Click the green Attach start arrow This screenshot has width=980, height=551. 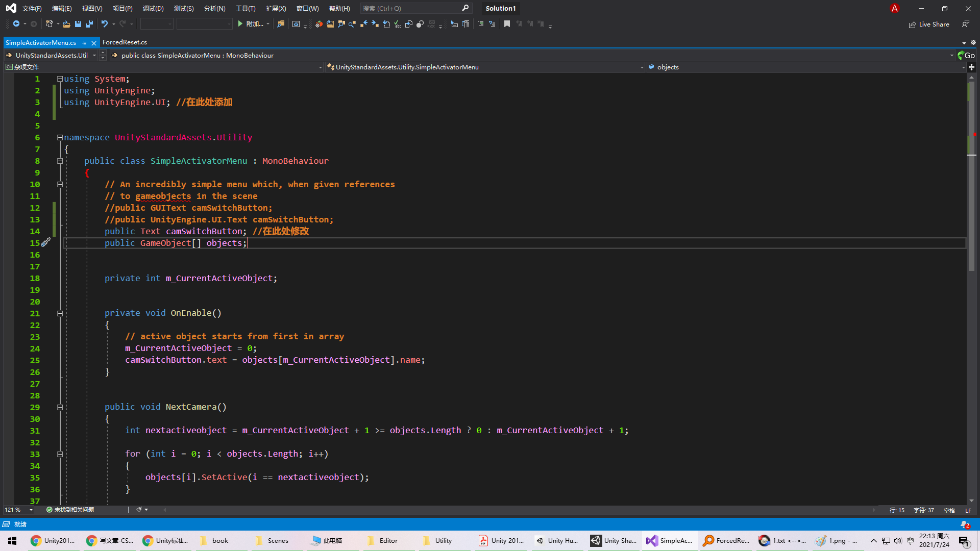pyautogui.click(x=240, y=24)
